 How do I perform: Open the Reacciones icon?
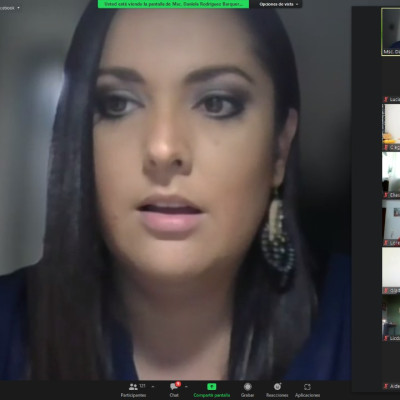[277, 387]
